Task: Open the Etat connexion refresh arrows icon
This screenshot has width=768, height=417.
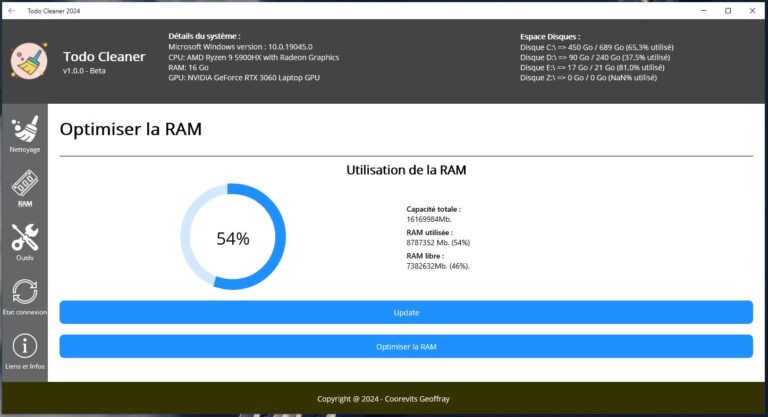Action: pyautogui.click(x=25, y=292)
